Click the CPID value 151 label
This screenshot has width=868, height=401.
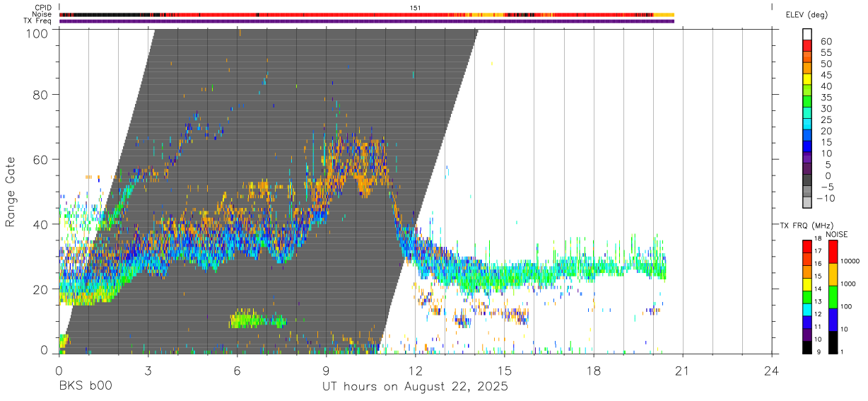tap(416, 7)
